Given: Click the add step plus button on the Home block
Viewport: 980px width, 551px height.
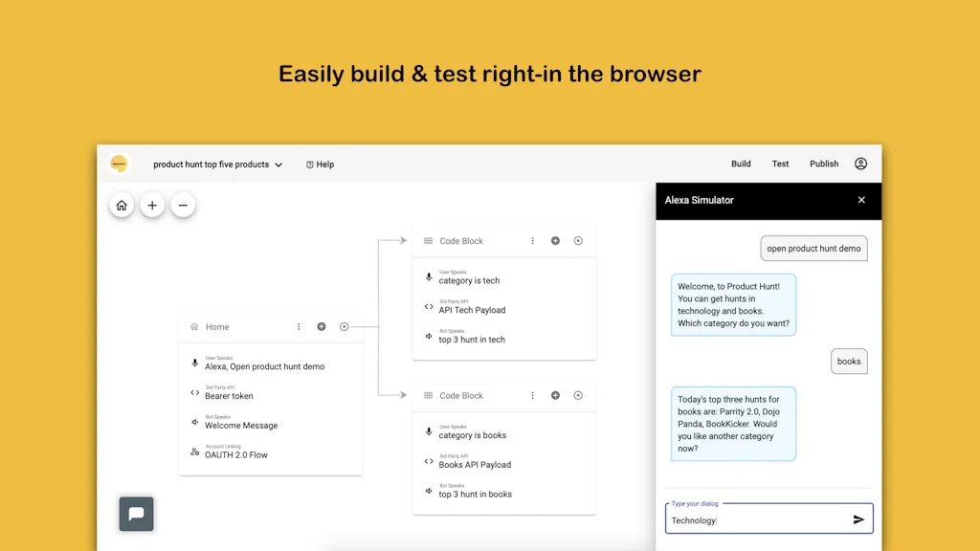Looking at the screenshot, I should pyautogui.click(x=321, y=326).
